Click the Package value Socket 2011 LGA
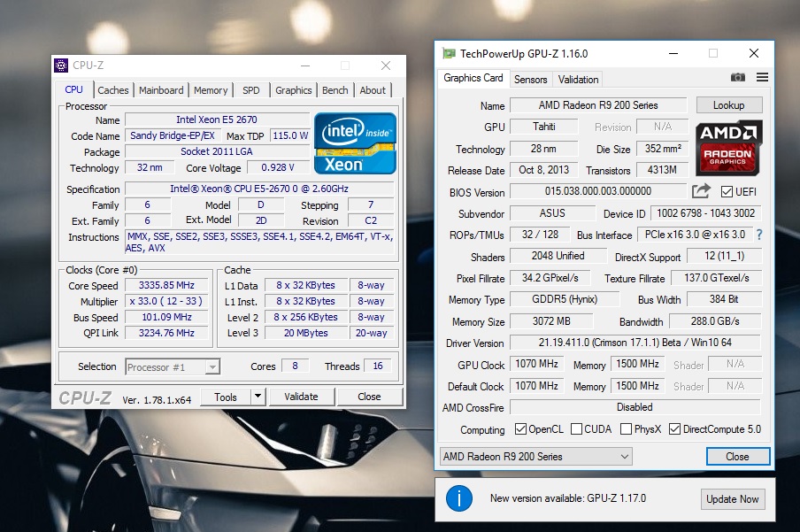Image resolution: width=800 pixels, height=532 pixels. click(x=217, y=151)
